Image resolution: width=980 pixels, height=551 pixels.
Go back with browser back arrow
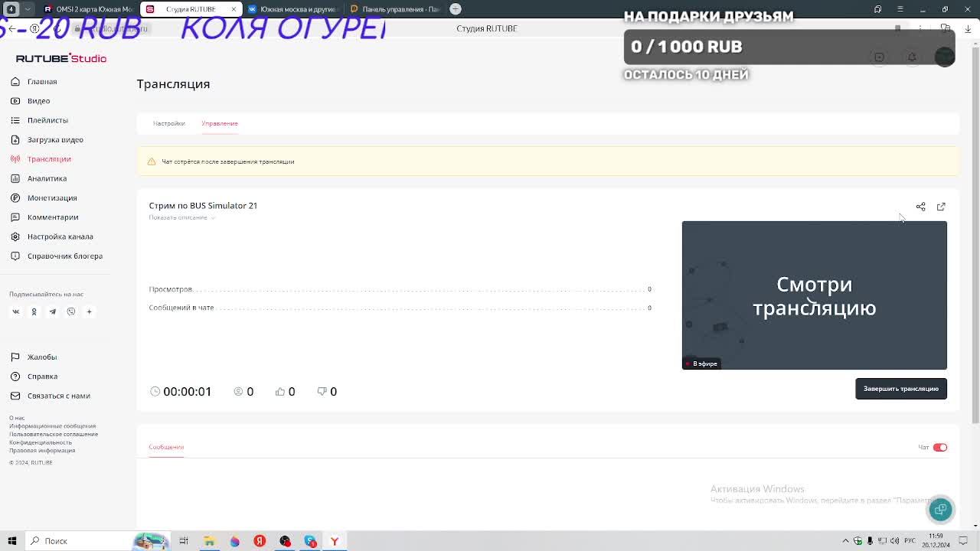coord(11,28)
